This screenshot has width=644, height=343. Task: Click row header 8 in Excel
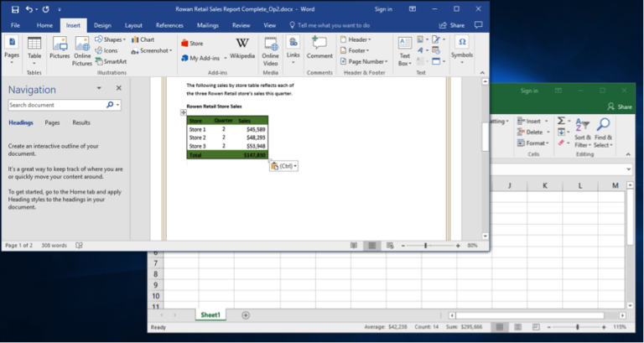point(155,274)
